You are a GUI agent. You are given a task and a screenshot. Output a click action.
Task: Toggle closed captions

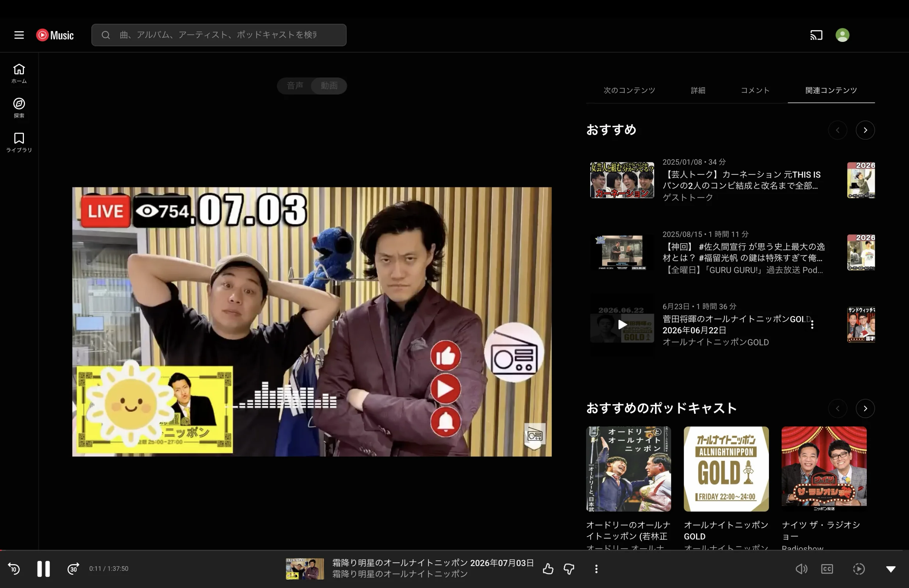click(827, 569)
